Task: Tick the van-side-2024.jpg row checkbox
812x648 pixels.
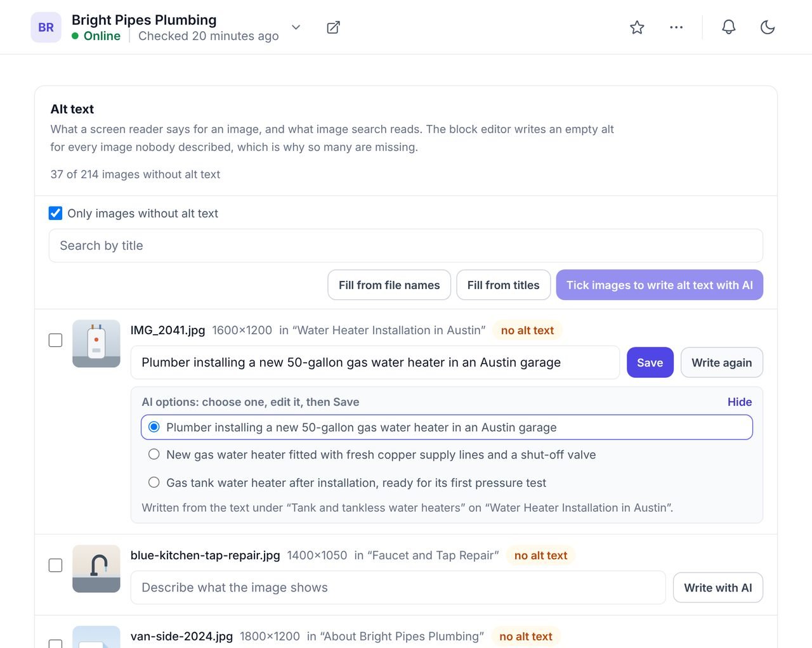Action: [x=56, y=643]
